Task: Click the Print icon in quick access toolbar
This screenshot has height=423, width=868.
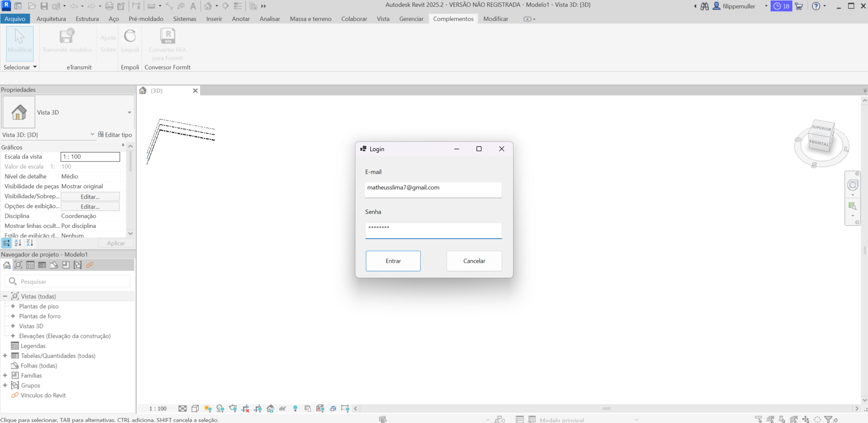Action: (x=109, y=6)
